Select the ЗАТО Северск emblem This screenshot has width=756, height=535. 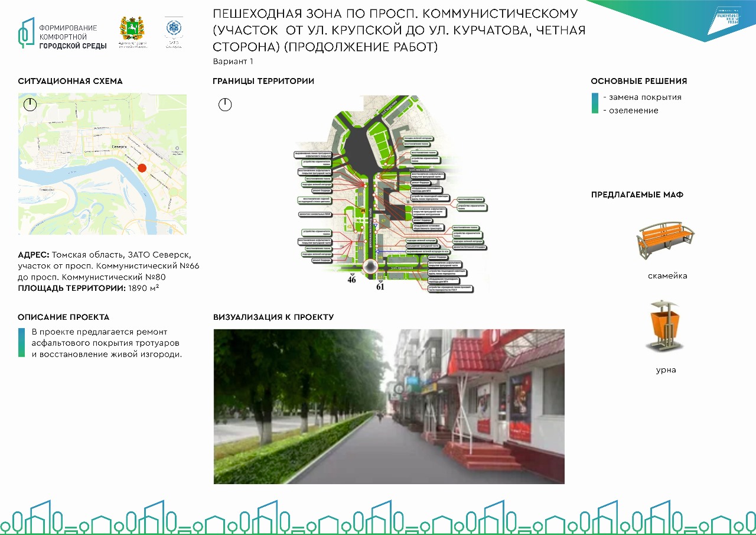click(x=173, y=33)
